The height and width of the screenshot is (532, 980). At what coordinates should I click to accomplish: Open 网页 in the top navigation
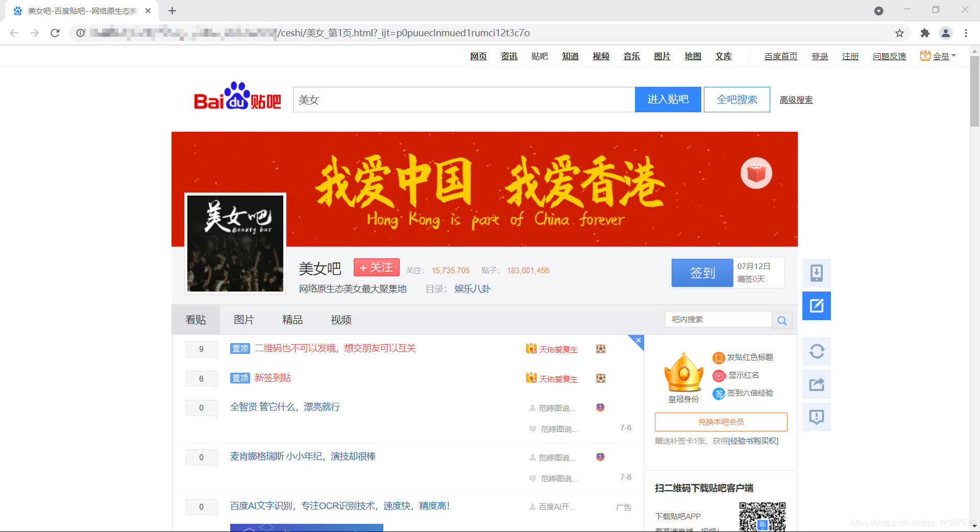pos(478,56)
